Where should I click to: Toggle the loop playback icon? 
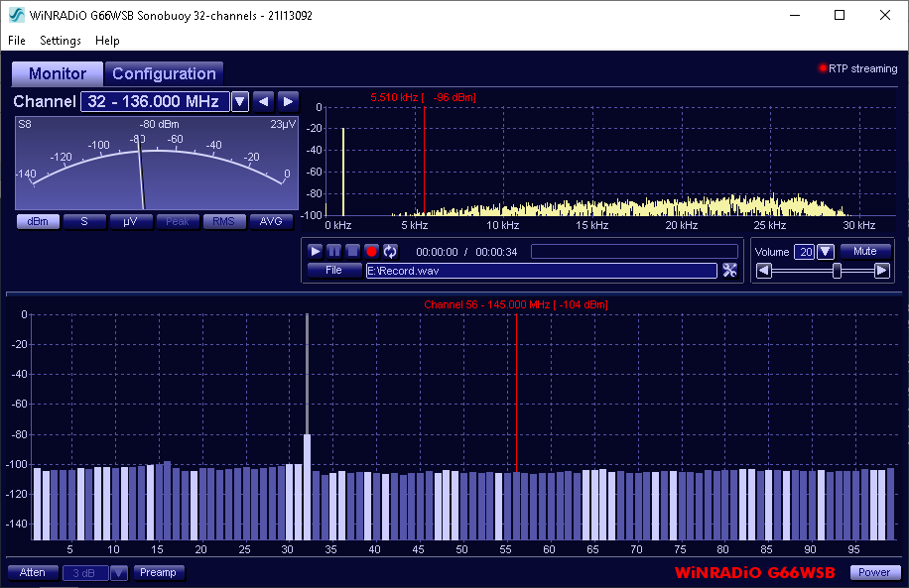(x=390, y=252)
